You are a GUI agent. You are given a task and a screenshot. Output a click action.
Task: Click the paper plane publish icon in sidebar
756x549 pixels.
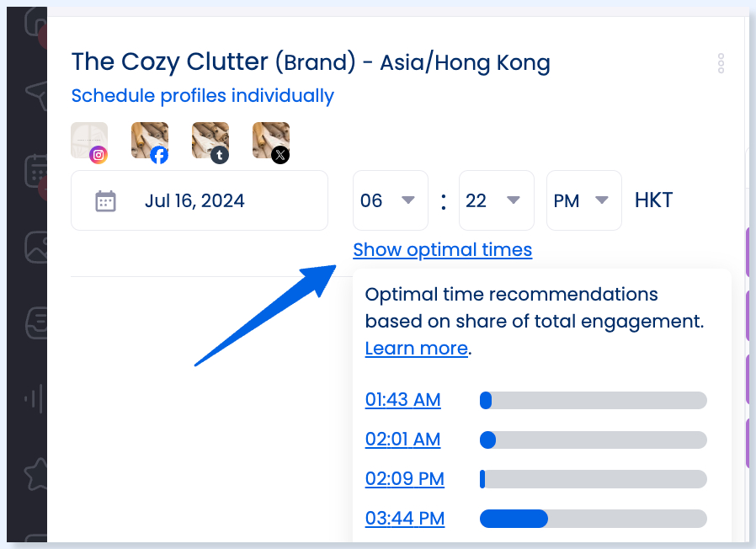(37, 94)
